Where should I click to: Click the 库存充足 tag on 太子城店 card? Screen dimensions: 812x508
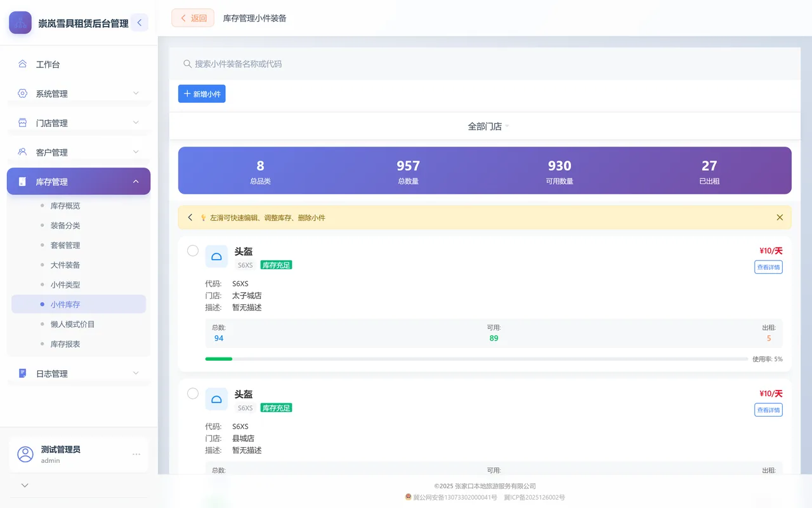pos(276,265)
